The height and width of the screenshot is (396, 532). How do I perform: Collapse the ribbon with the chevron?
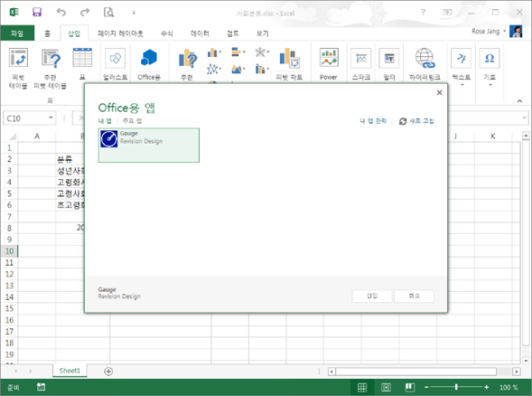point(519,101)
